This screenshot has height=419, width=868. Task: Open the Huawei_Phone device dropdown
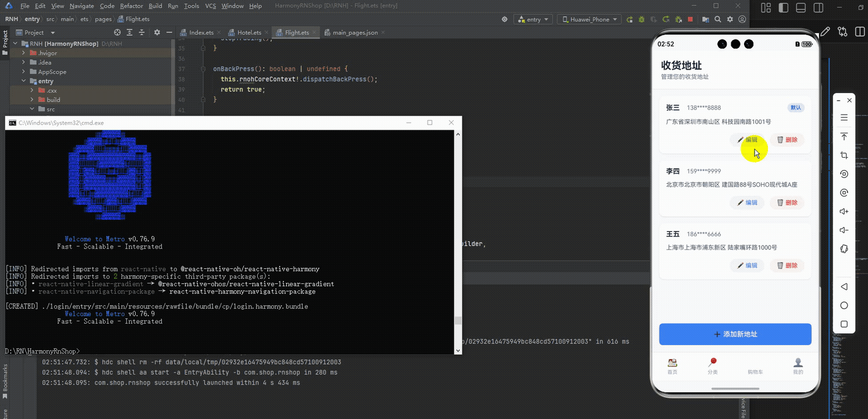coord(589,19)
